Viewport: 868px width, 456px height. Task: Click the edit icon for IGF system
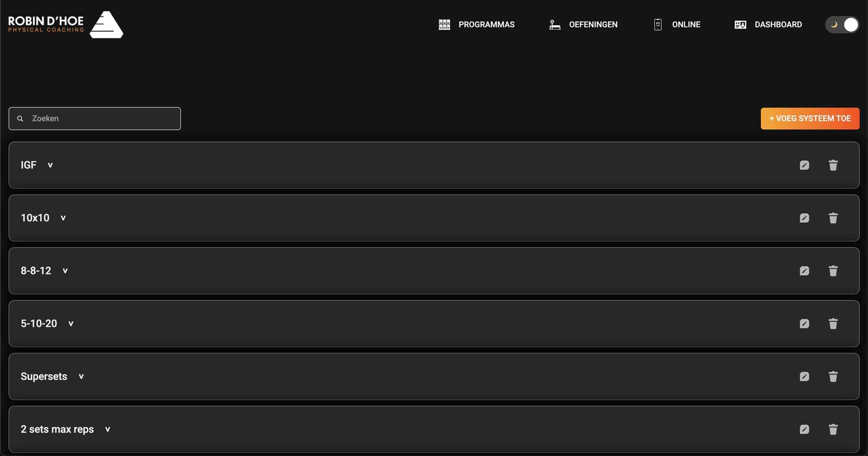[x=804, y=165]
